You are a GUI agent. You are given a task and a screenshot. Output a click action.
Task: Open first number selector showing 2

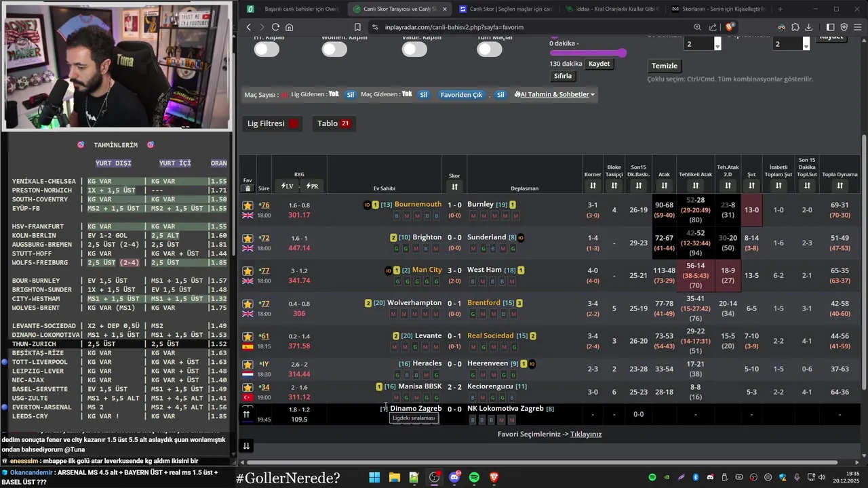coord(702,43)
